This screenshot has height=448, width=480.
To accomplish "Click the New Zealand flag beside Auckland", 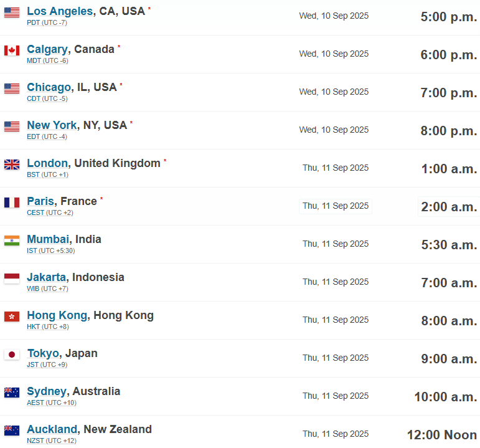I will pos(12,431).
